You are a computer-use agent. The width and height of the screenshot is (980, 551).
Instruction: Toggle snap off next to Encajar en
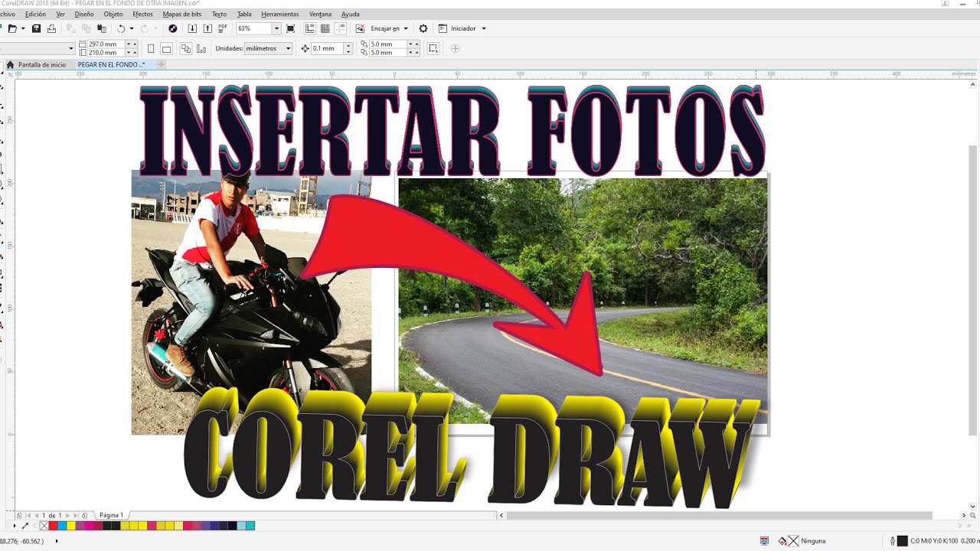point(360,28)
